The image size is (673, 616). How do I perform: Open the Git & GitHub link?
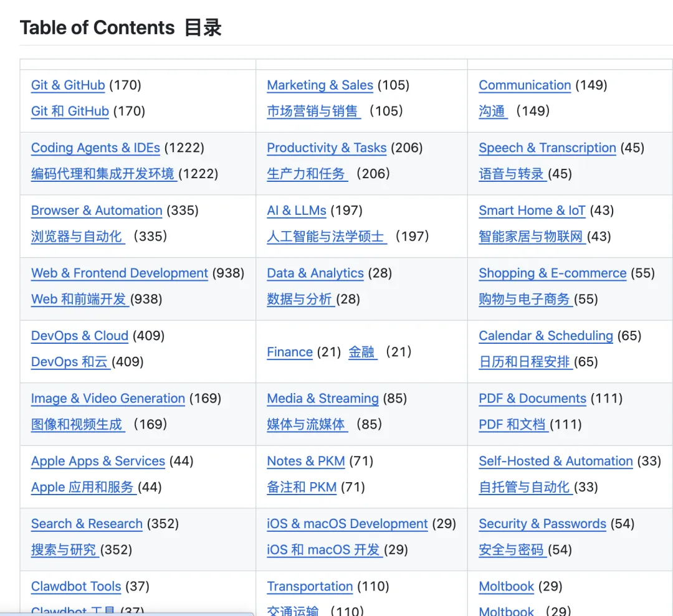68,85
